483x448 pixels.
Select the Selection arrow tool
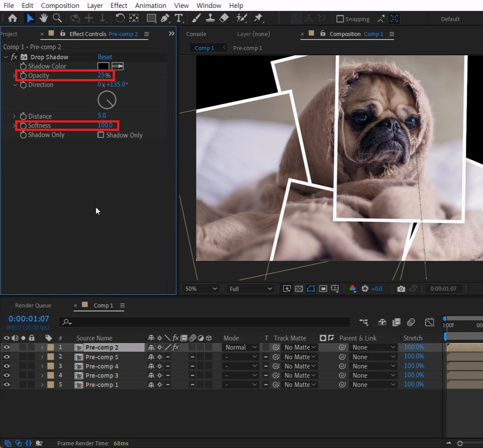point(30,18)
